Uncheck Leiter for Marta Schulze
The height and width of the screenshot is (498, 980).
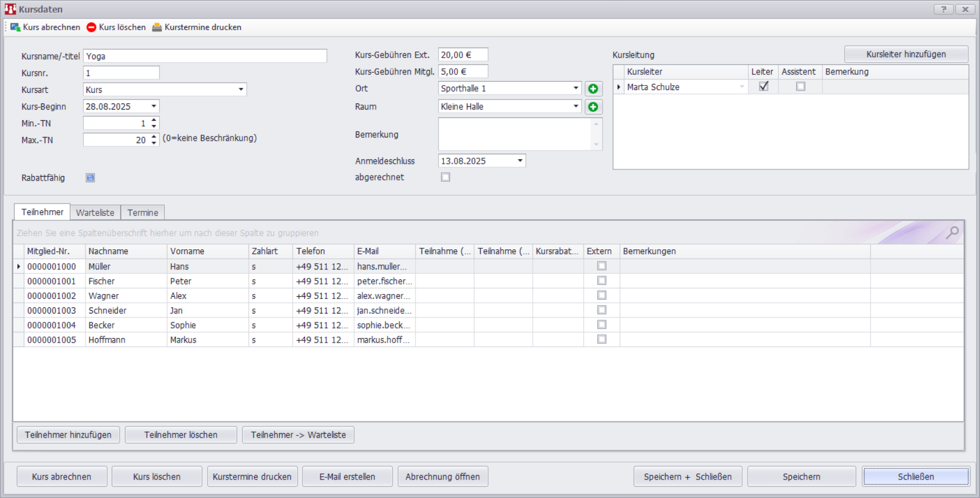tap(763, 87)
